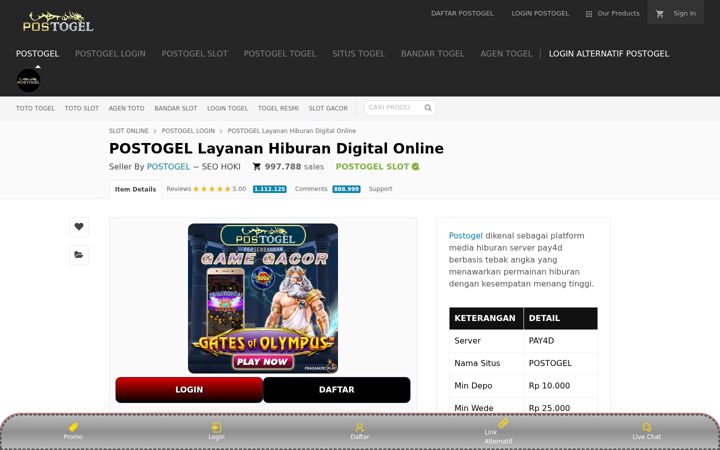Image resolution: width=720 pixels, height=450 pixels.
Task: Select POSTOGEL main nav item
Action: coord(38,53)
